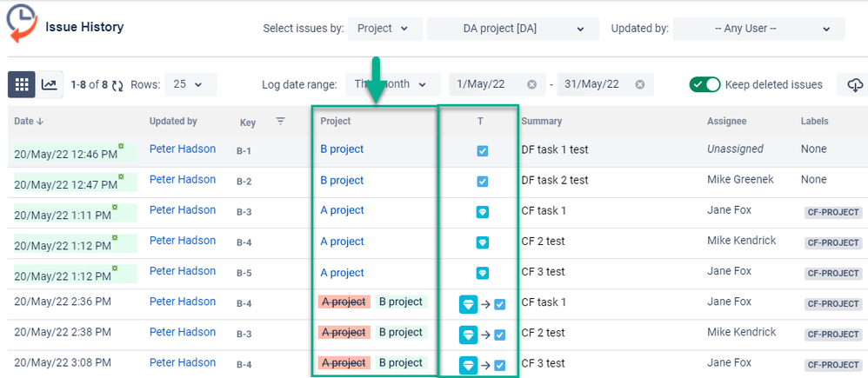This screenshot has height=378, width=868.
Task: Click the Updated by column header
Action: click(173, 121)
